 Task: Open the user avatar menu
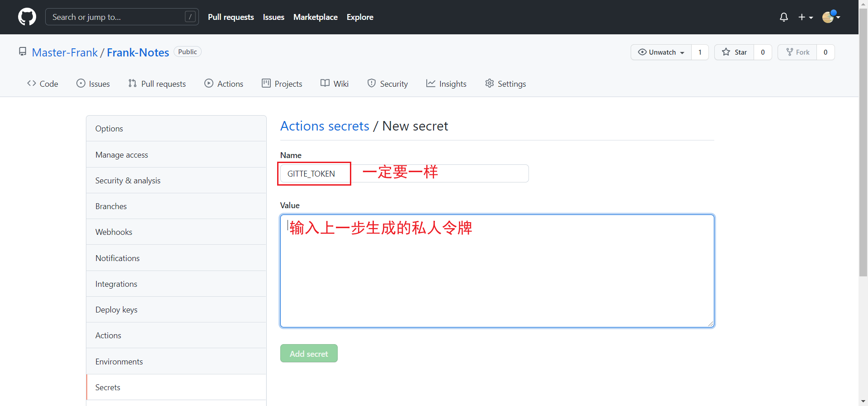click(x=831, y=17)
